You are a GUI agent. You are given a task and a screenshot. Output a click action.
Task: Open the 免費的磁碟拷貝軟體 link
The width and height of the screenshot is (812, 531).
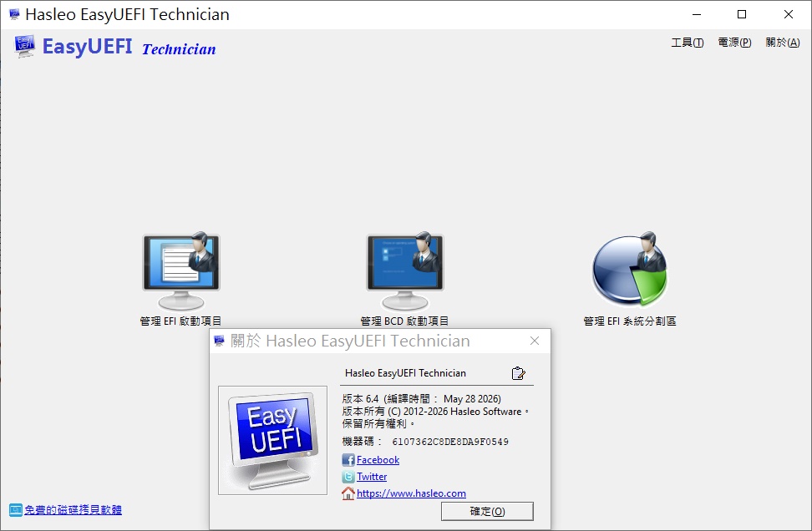click(x=73, y=510)
